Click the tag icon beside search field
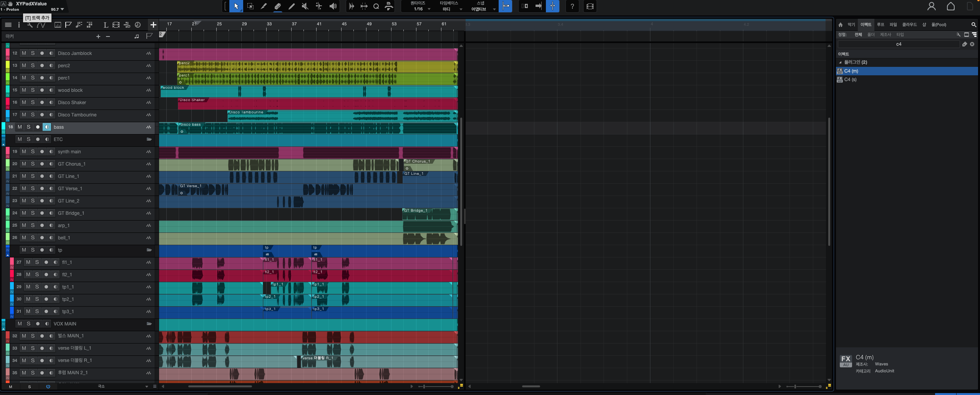 coord(965,44)
